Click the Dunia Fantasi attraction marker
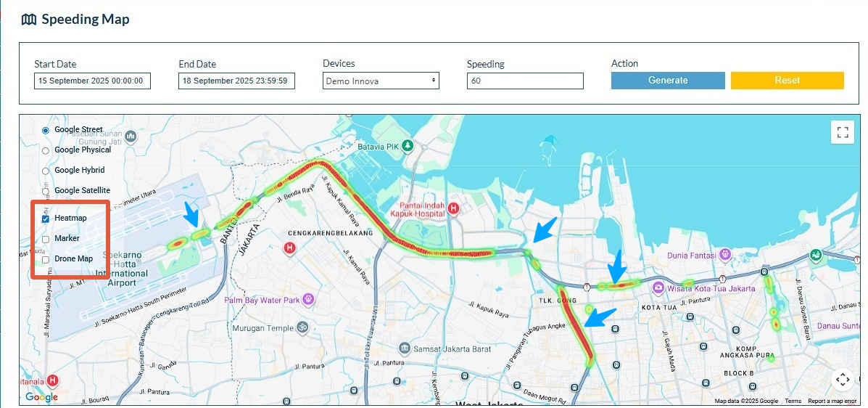 tap(724, 255)
